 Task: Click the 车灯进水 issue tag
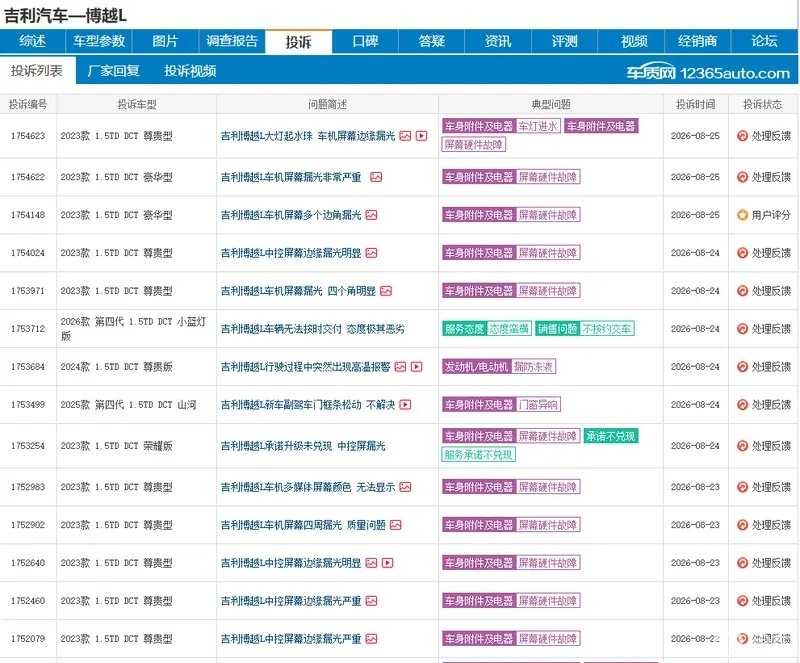point(538,126)
